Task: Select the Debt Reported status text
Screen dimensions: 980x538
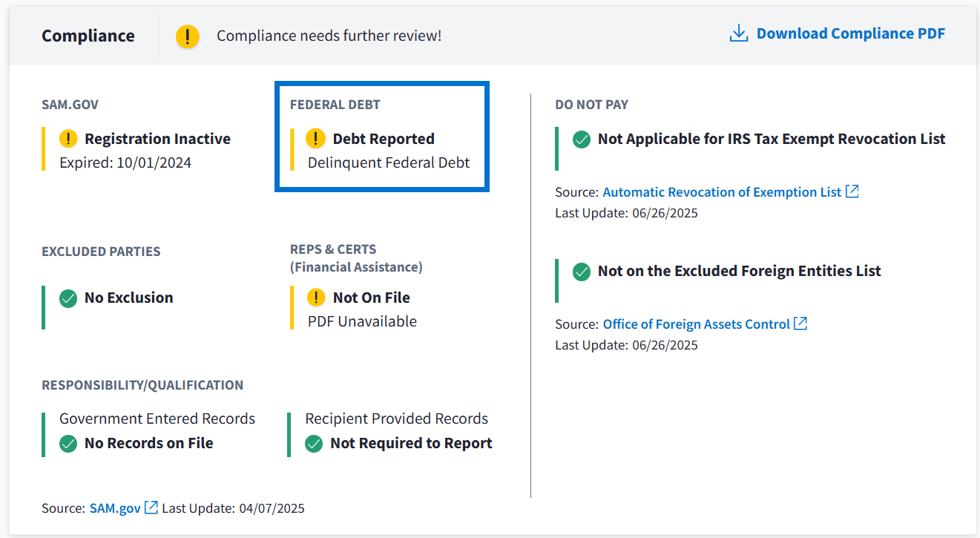Action: click(x=384, y=139)
